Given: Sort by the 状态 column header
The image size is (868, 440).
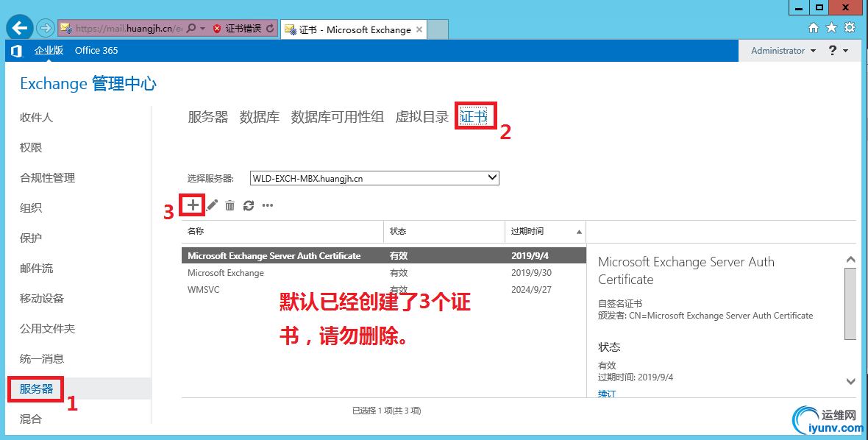Looking at the screenshot, I should coord(444,231).
